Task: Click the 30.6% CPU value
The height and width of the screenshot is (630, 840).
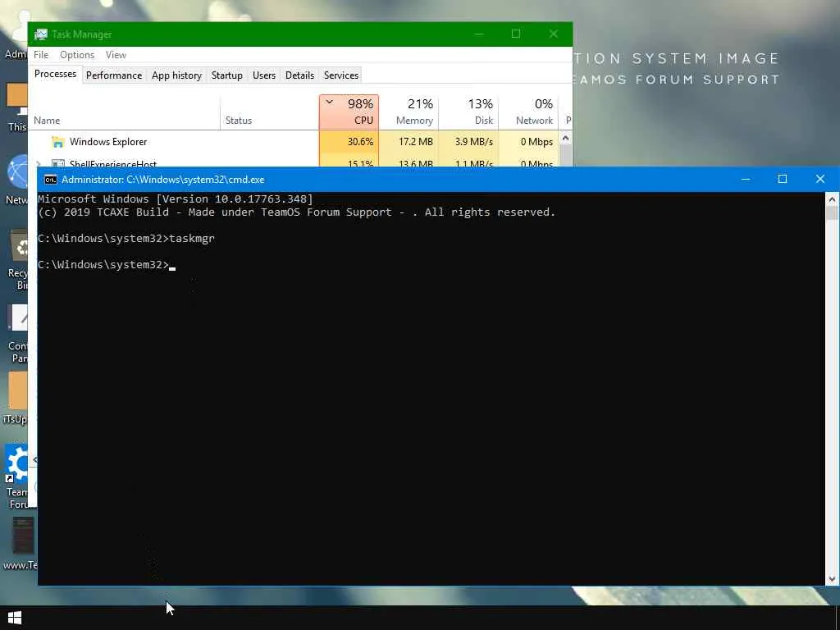Action: pyautogui.click(x=360, y=142)
